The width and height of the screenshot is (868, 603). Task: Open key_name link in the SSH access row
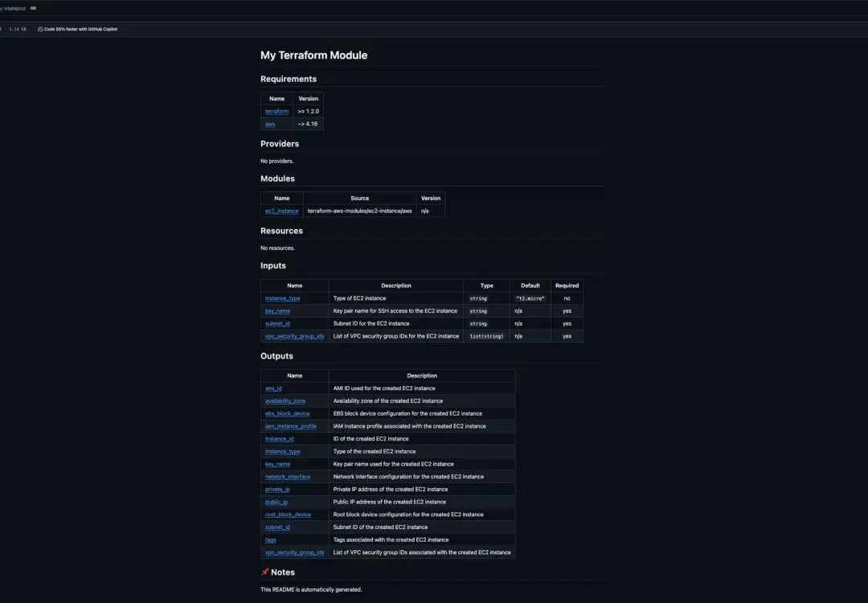(277, 311)
